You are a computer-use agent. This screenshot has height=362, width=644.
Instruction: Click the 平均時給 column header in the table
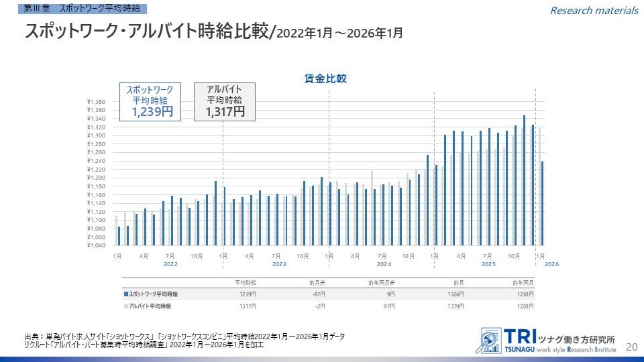246,283
